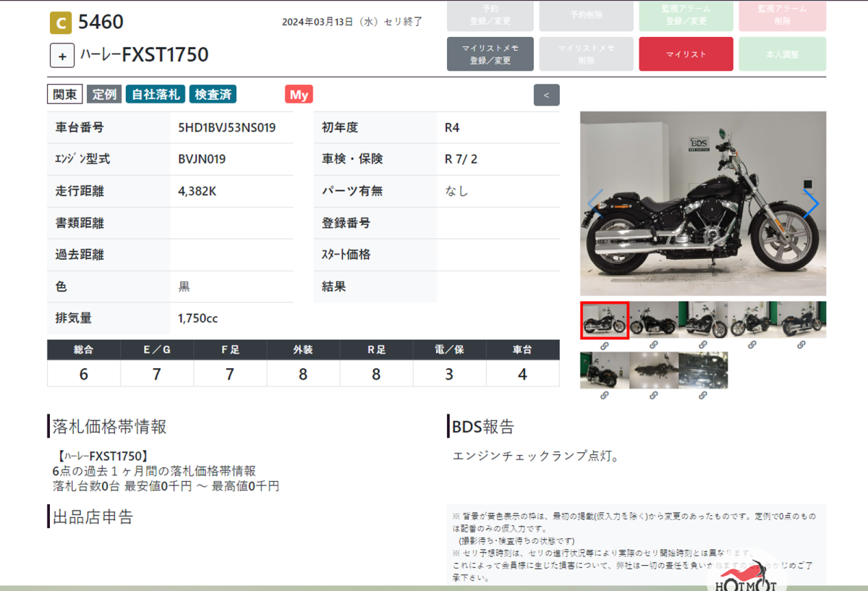The width and height of the screenshot is (868, 591).
Task: Click マイリストメモ 削除 button
Action: (x=586, y=54)
